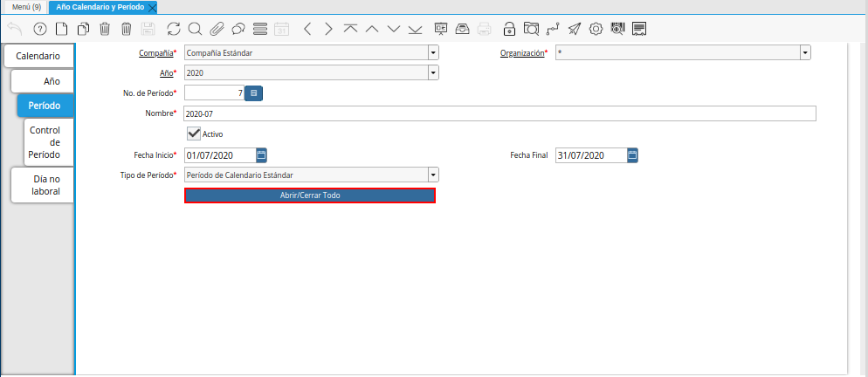Refresh the record using the circular arrows icon
Image resolution: width=868 pixels, height=377 pixels.
tap(174, 29)
